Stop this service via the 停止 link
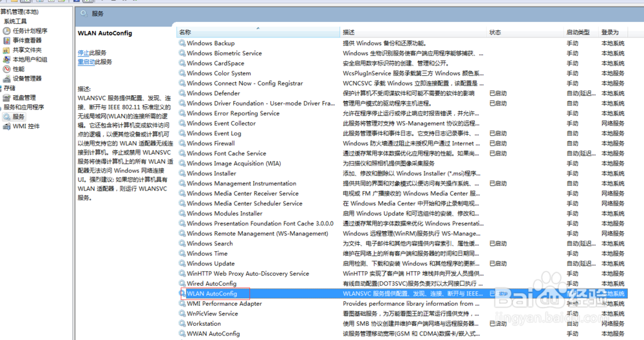The image size is (644, 340). tap(83, 53)
